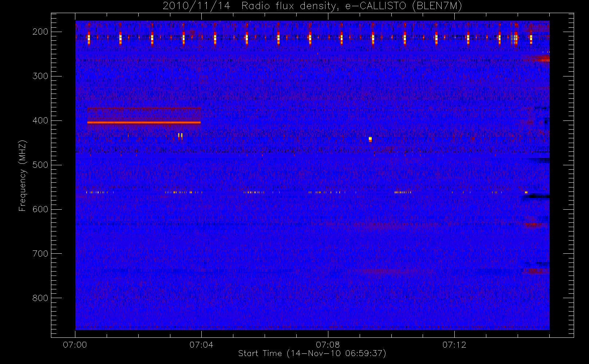Click the 800 frequency tick label
Viewport: 589px width, 364px height.
pyautogui.click(x=40, y=298)
